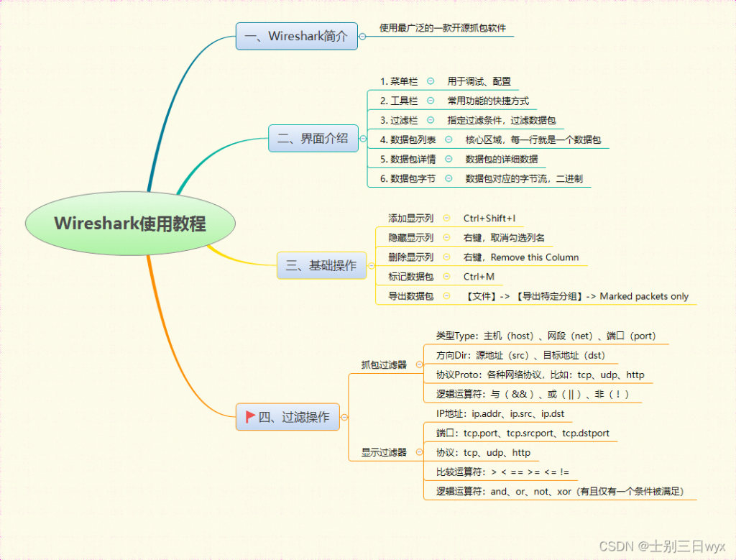This screenshot has height=560, width=736.
Task: Click text 数据包的详细数据
Action: pos(501,159)
